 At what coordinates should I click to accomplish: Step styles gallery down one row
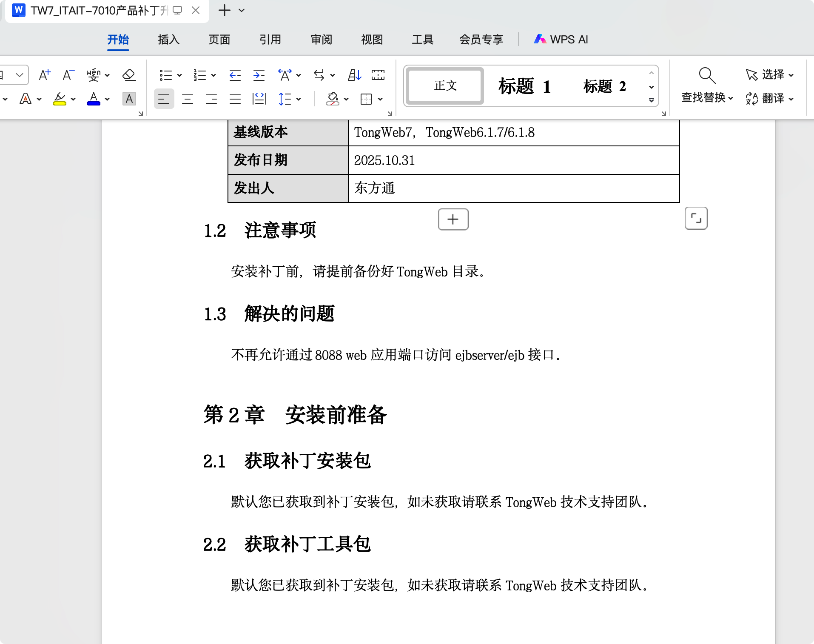pyautogui.click(x=651, y=87)
